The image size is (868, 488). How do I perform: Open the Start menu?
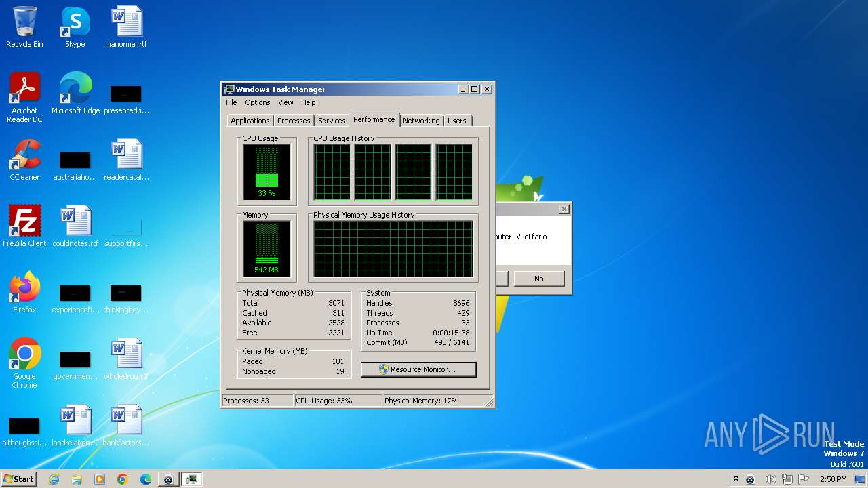(19, 479)
